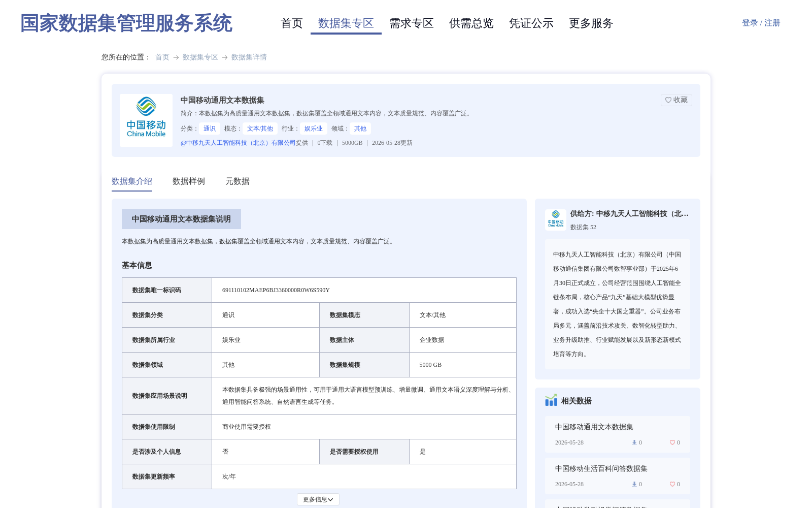The image size is (812, 508).
Task: Click the 0下载 count in header
Action: 325,143
